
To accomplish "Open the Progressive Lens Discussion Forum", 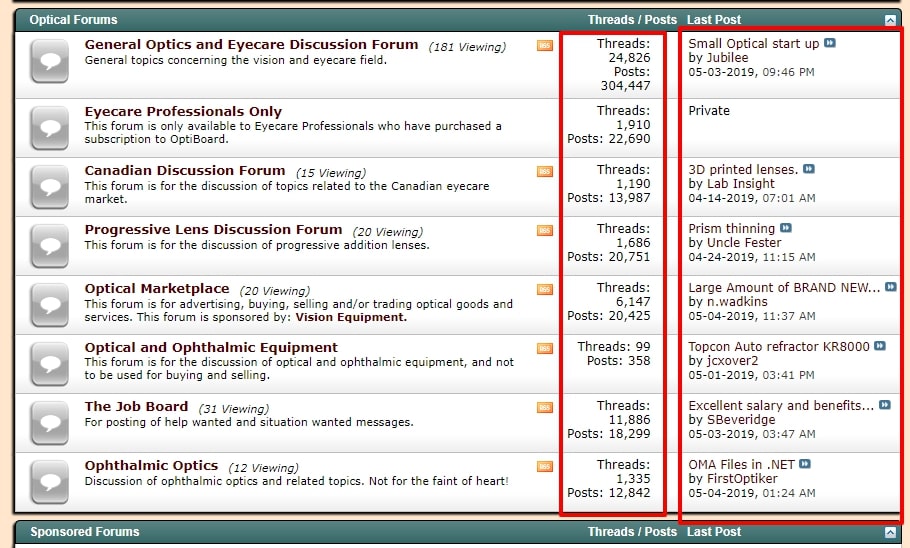I will 213,230.
